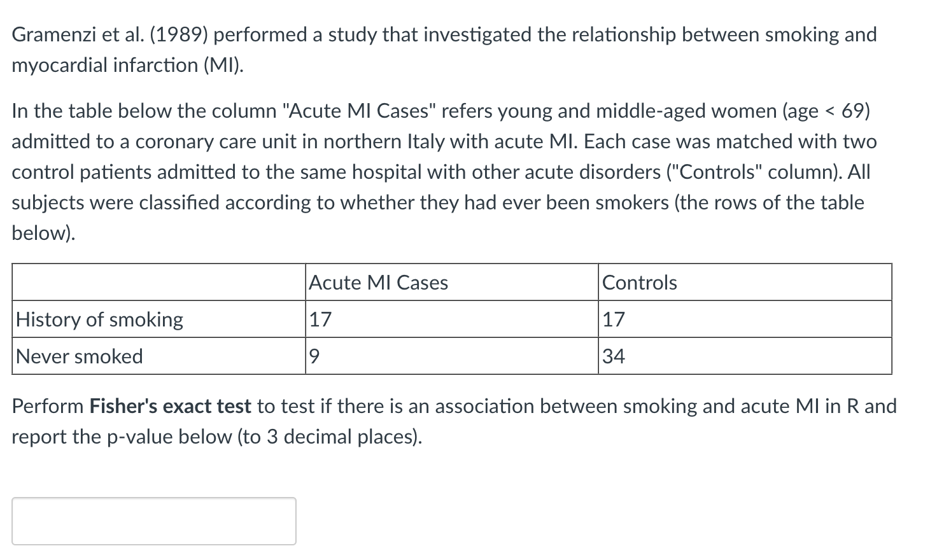937x560 pixels.
Task: Click the 17 under Acute MI Cases
Action: [320, 319]
